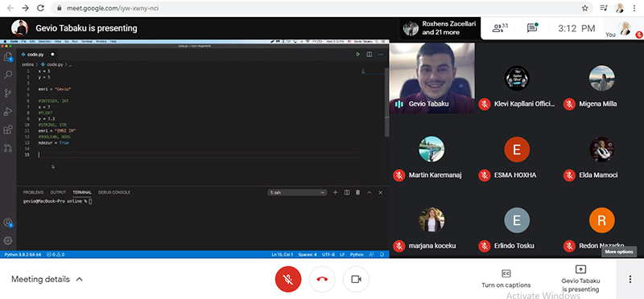
Task: Click Klevi Kapllani's avatar tile
Action: (517, 78)
